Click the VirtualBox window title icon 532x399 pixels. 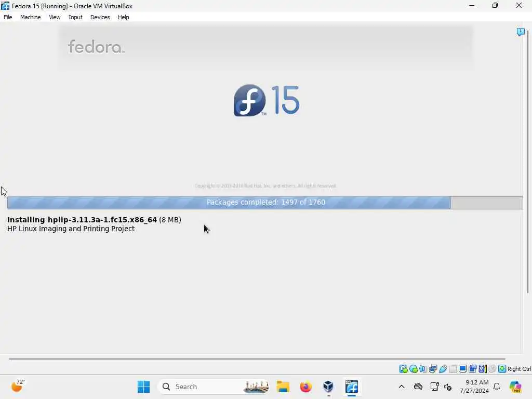coord(5,6)
